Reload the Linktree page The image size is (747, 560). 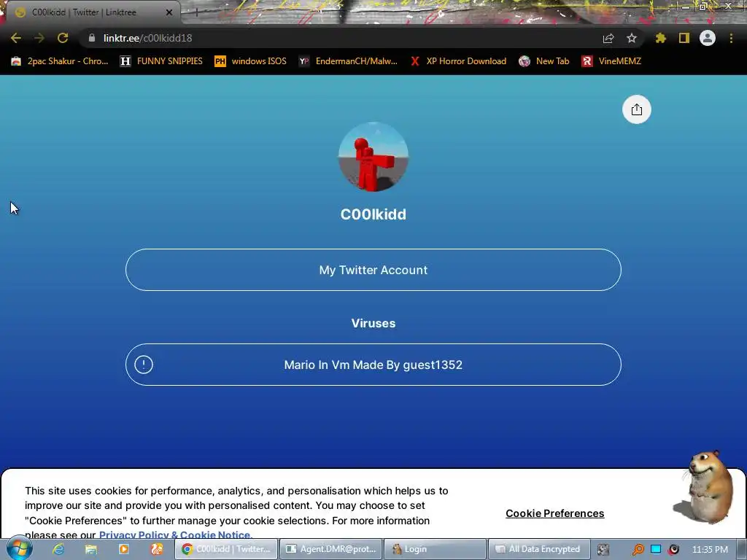tap(63, 38)
